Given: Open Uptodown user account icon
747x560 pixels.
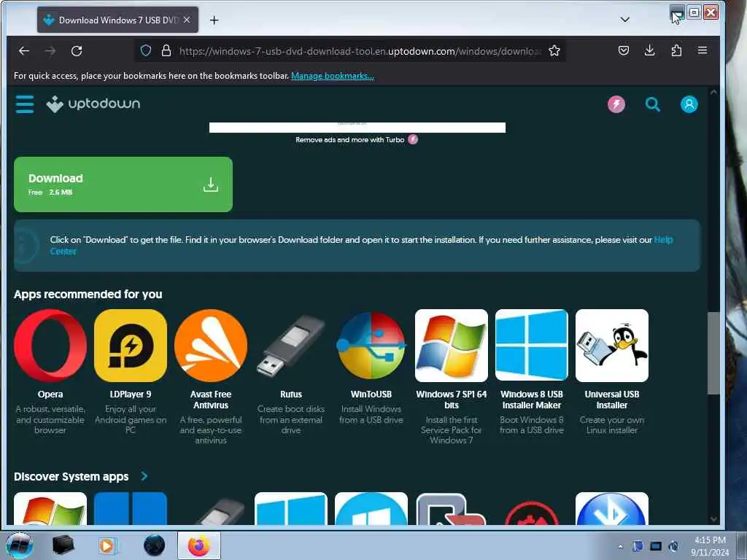Looking at the screenshot, I should (x=689, y=104).
